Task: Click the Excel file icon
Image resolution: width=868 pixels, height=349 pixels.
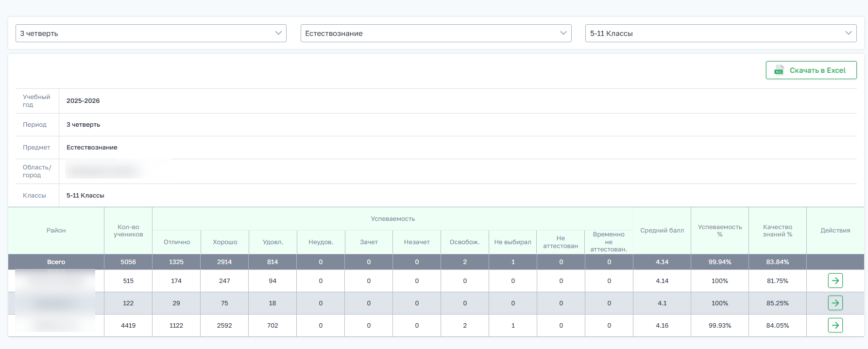Action: [779, 70]
